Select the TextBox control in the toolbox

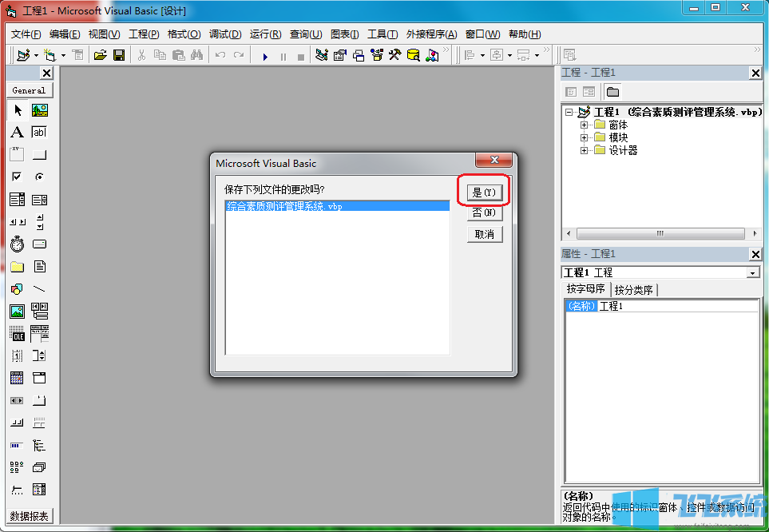click(x=39, y=132)
